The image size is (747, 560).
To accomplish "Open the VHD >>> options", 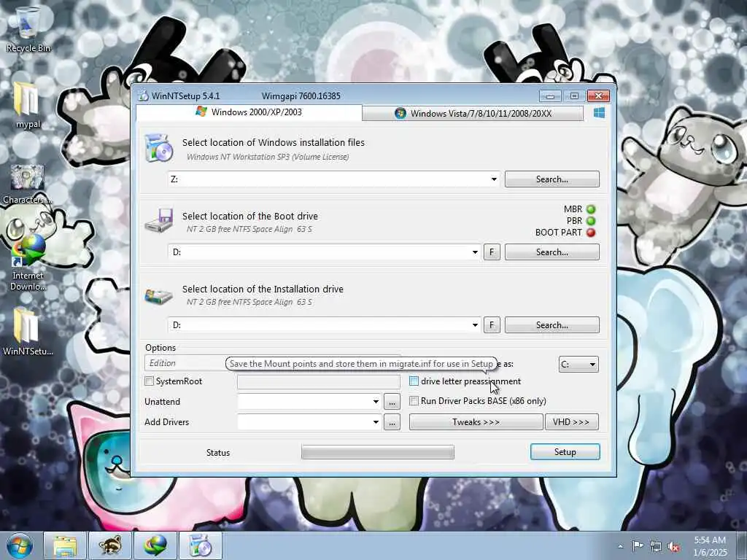I will point(572,422).
